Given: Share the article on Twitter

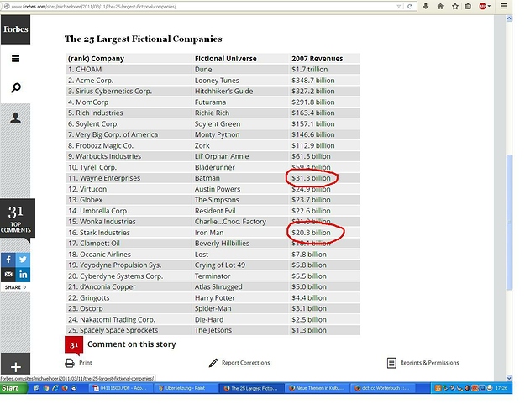Looking at the screenshot, I should (x=23, y=260).
